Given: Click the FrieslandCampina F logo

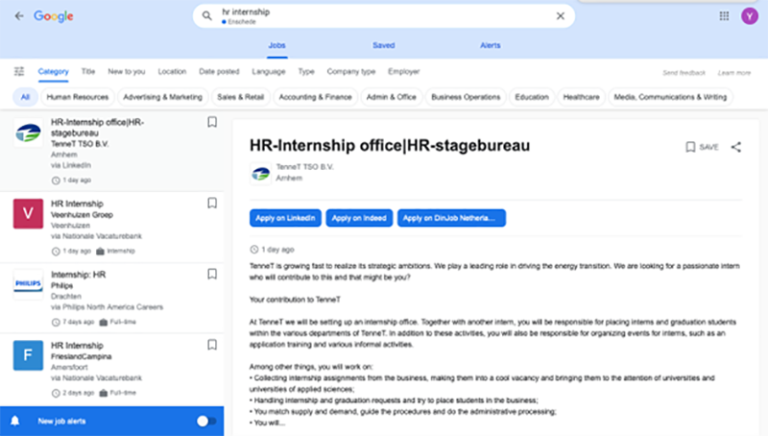Looking at the screenshot, I should click(28, 355).
